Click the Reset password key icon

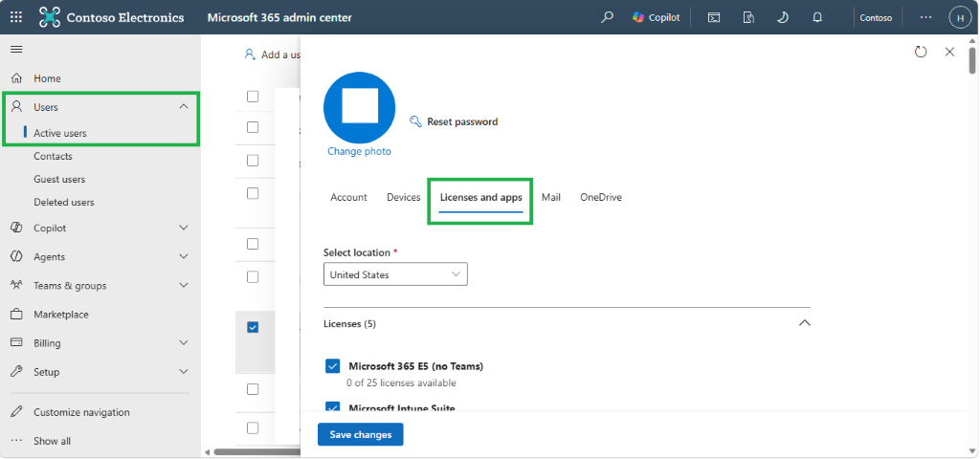coord(415,121)
